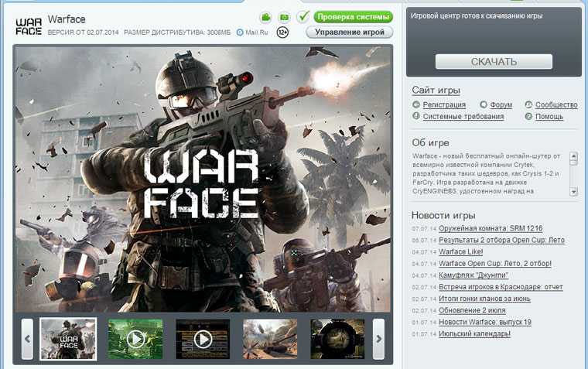Viewport: 588px width, 369px height.
Task: Open the Сообщество link
Action: (x=556, y=104)
